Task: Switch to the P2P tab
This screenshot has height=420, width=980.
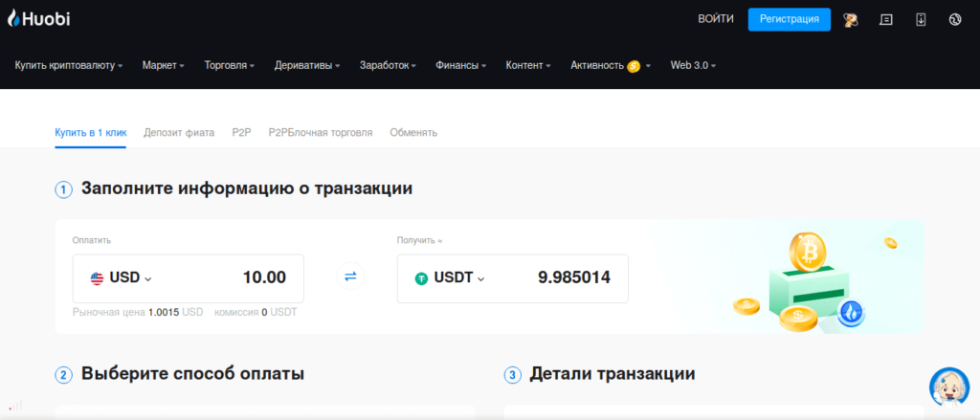Action: [241, 132]
